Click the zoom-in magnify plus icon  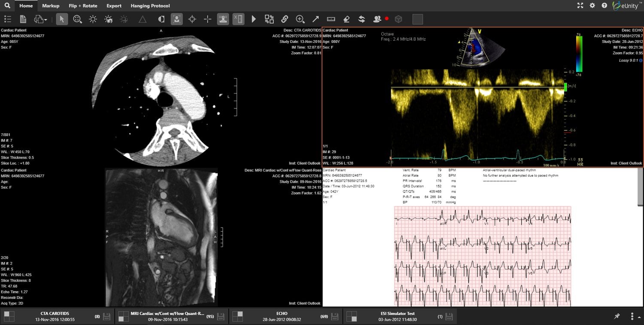click(300, 19)
